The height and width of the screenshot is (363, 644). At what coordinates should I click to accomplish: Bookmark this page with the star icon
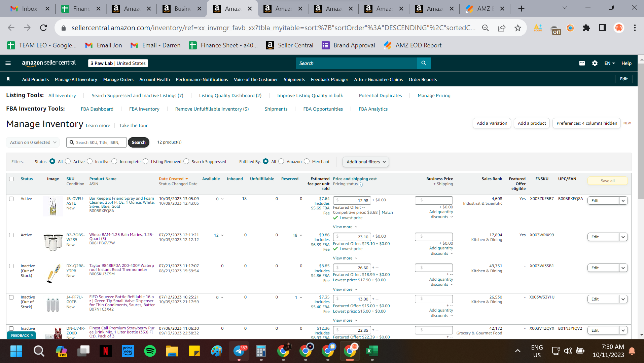point(518,28)
